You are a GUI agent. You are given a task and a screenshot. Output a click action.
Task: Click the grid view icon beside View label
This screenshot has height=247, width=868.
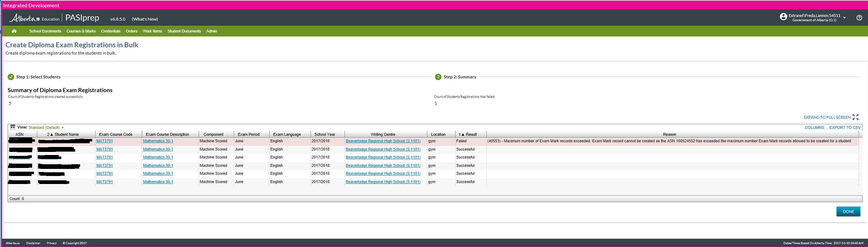(x=12, y=127)
